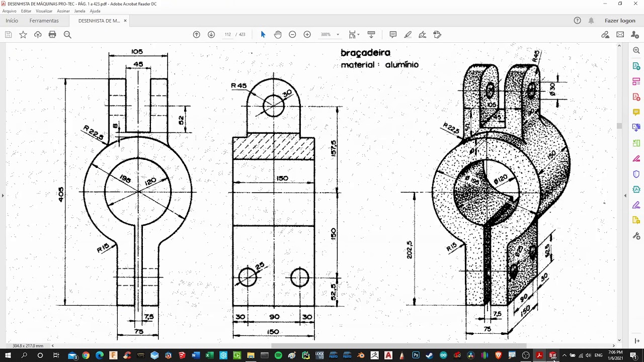The height and width of the screenshot is (362, 644).
Task: Click the horizontal scrollbar thumb
Action: coord(399,345)
